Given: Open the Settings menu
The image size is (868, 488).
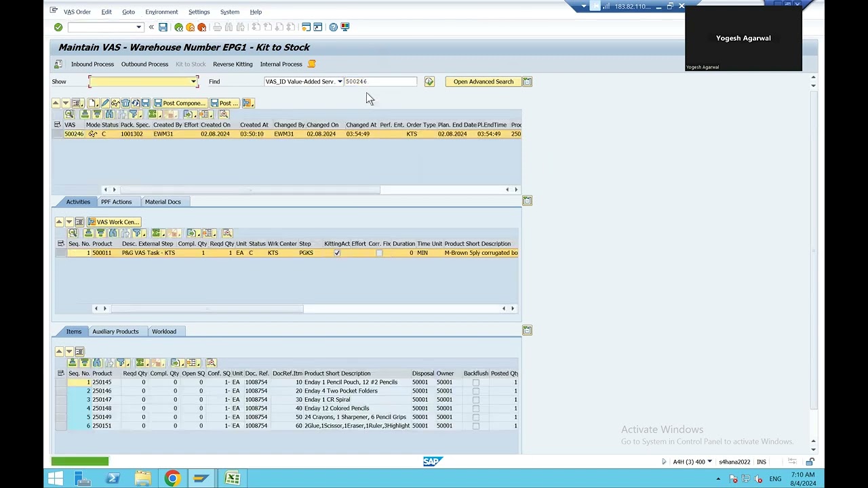Looking at the screenshot, I should (199, 12).
